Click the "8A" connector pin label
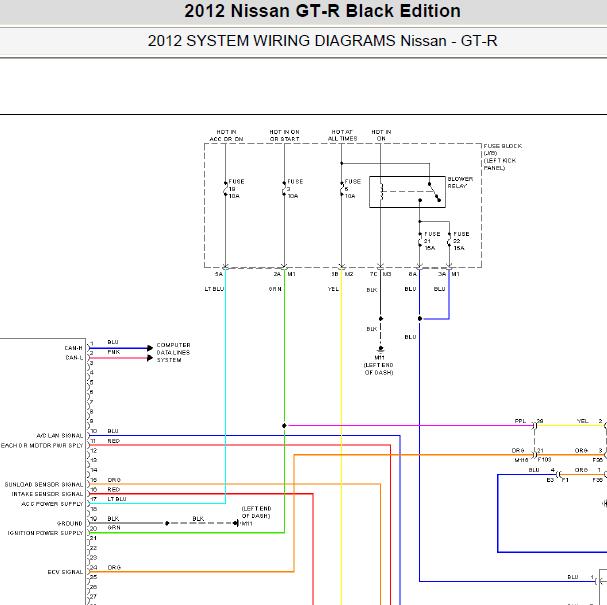This screenshot has height=605, width=607. tap(413, 274)
